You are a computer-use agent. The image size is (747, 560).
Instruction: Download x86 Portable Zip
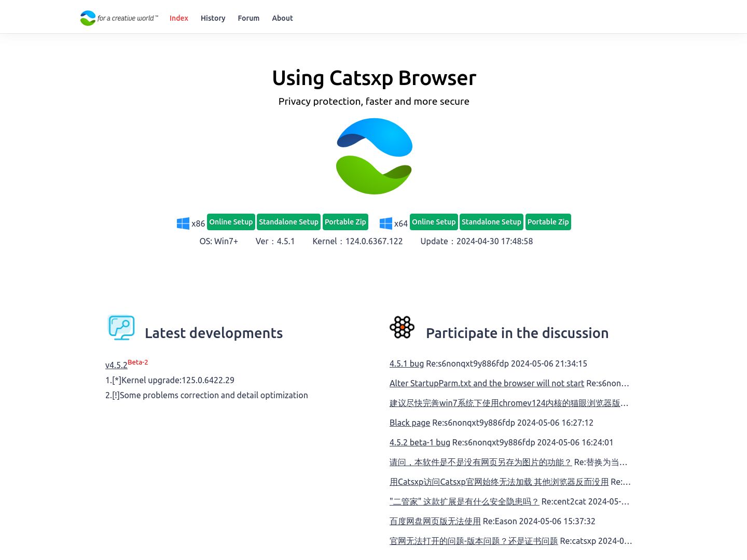pos(345,222)
